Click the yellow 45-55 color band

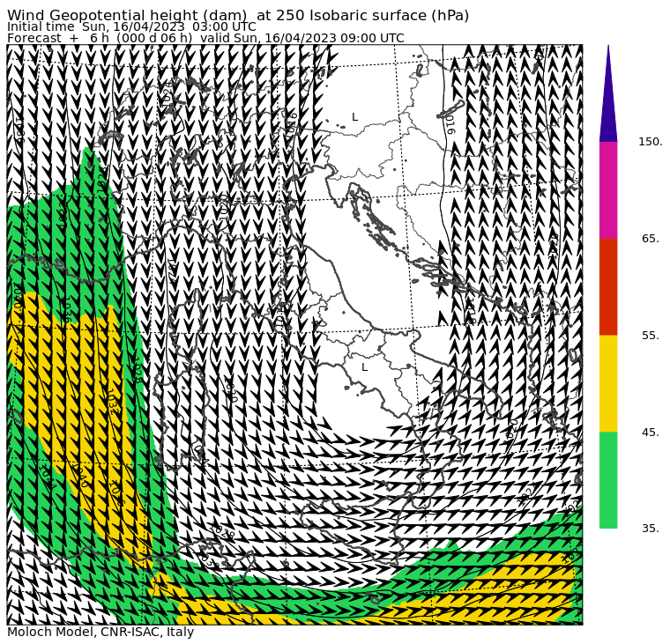click(x=608, y=383)
